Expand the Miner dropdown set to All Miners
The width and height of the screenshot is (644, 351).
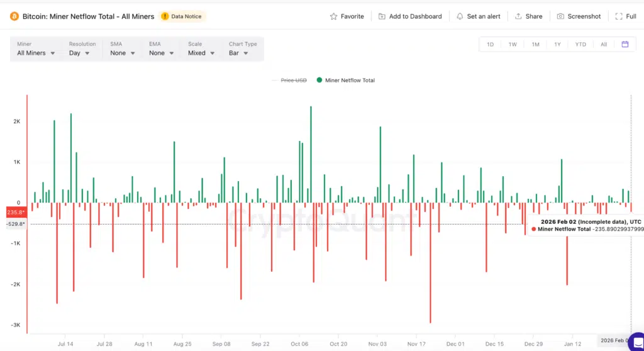(36, 53)
